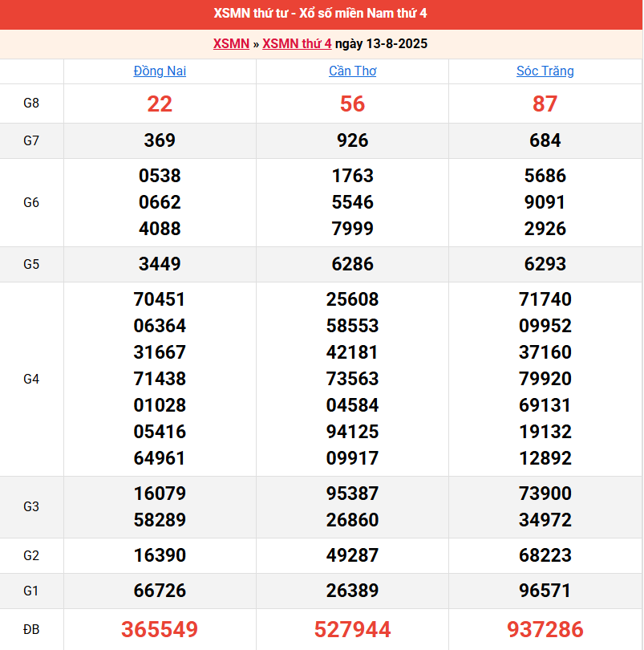Click G5 number 6293
644x650 pixels.
[545, 264]
